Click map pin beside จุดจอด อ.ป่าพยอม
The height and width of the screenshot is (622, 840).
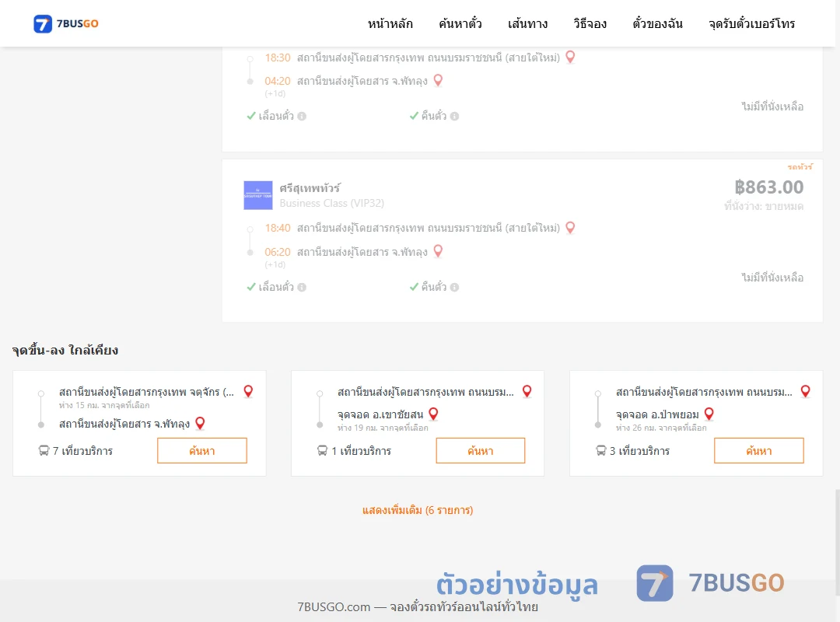coord(709,414)
